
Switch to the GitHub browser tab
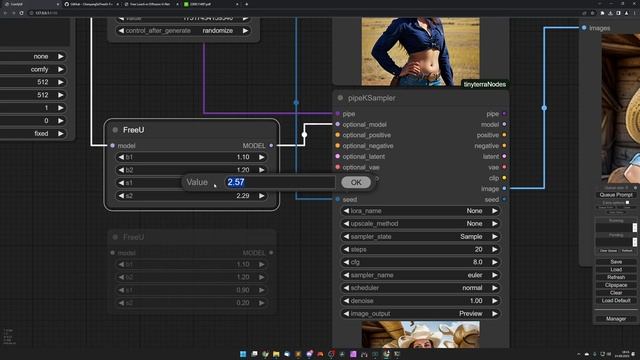[x=91, y=4]
